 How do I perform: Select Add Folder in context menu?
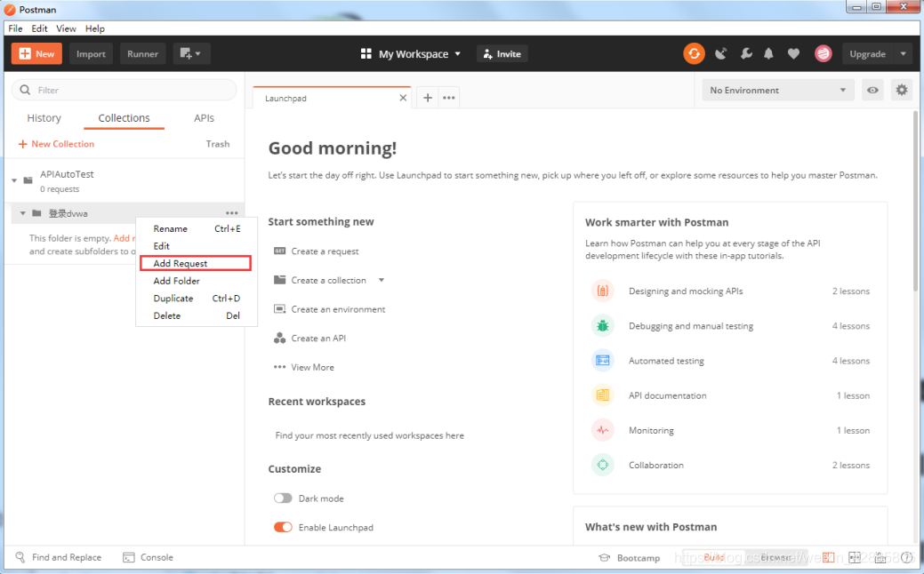pyautogui.click(x=197, y=281)
